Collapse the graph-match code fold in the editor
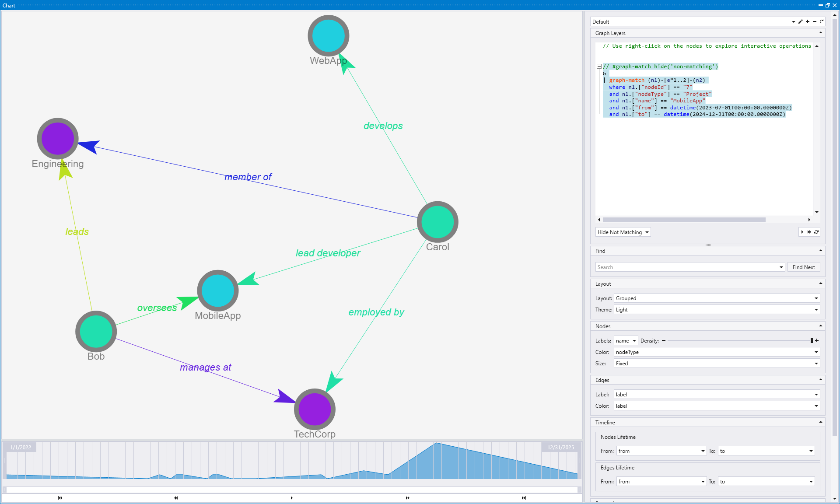This screenshot has width=840, height=504. [599, 66]
